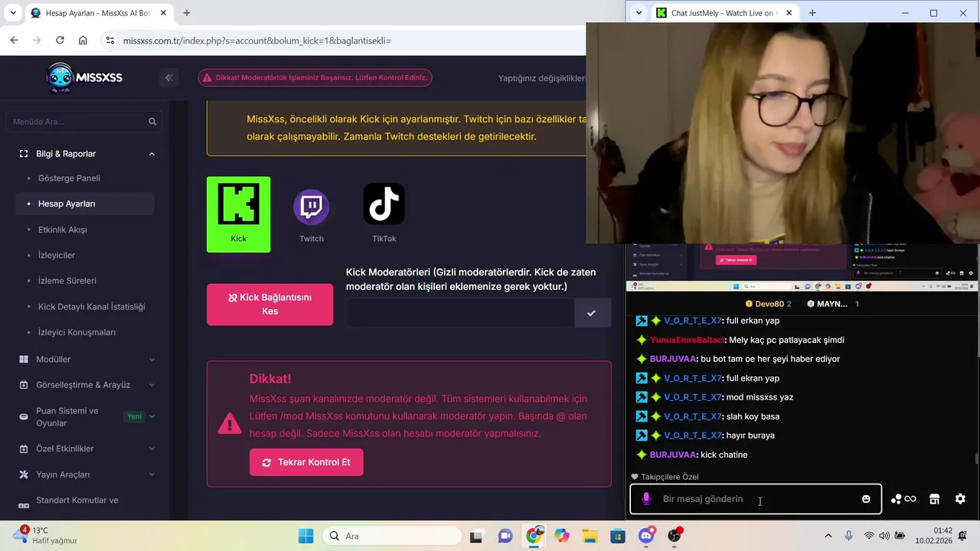Screen dimensions: 980x551
Task: Open the weather widget on taskbar
Action: 44,536
